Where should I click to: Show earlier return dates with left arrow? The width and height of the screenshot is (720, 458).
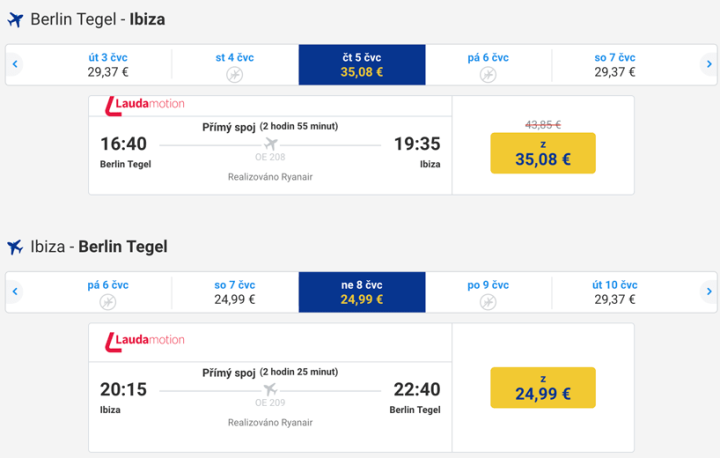coord(14,292)
